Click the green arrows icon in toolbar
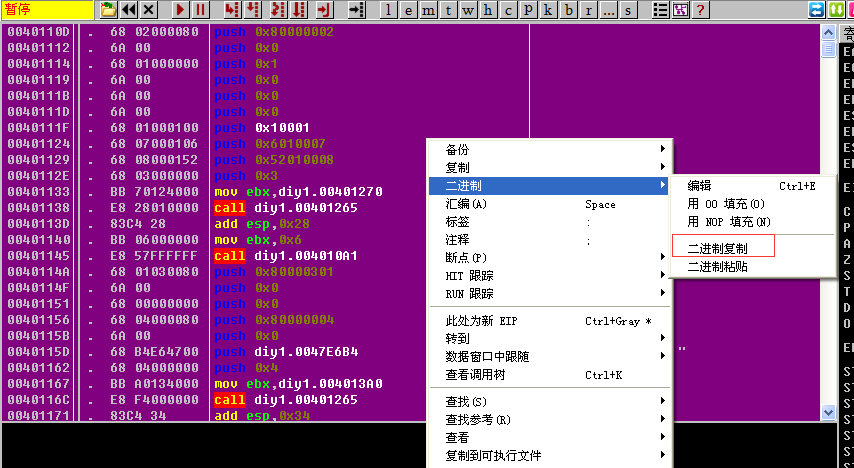This screenshot has width=854, height=468. coord(836,9)
